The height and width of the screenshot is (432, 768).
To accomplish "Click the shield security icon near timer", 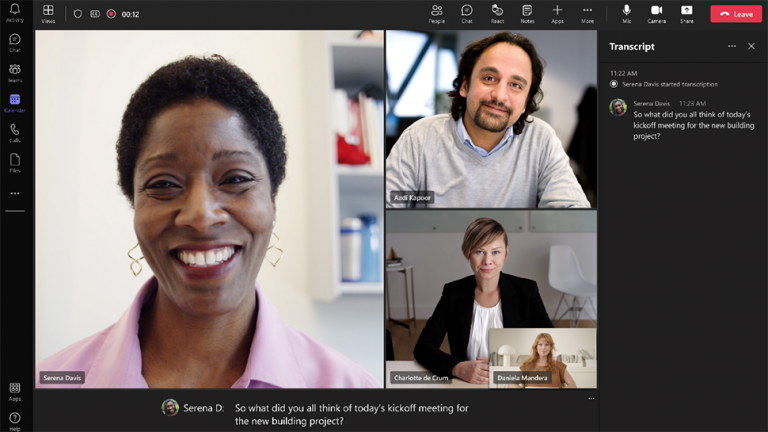I will 78,14.
